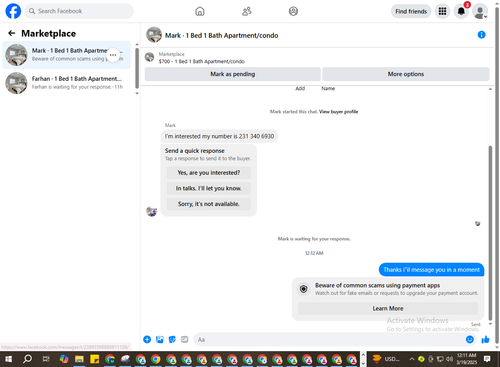Open the Mark conversation in the list
500x367 pixels.
coord(67,55)
